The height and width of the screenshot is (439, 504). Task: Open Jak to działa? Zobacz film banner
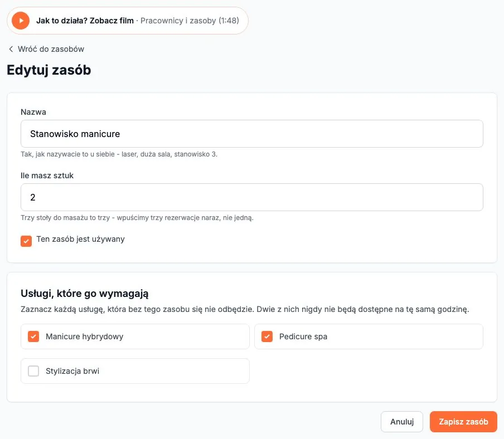pos(127,21)
